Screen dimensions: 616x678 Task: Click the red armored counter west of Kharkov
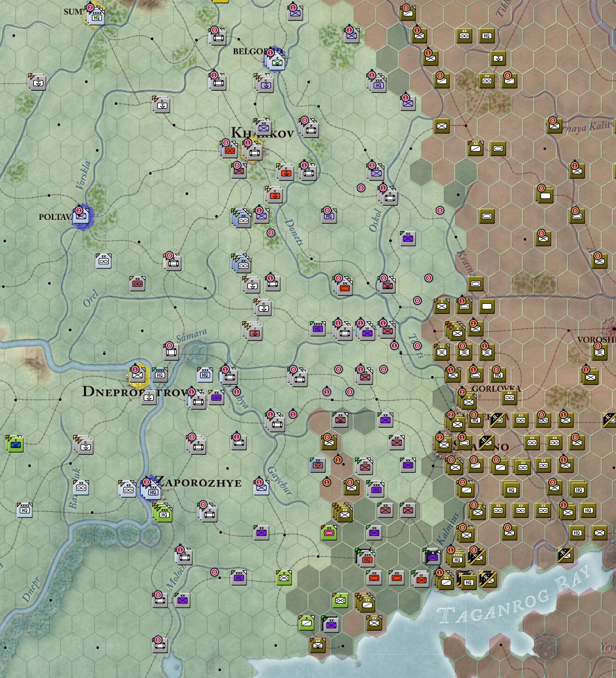click(x=229, y=150)
